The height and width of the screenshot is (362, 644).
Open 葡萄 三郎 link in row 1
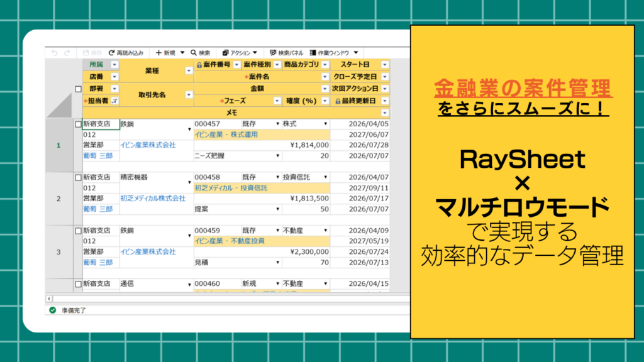[x=97, y=156]
